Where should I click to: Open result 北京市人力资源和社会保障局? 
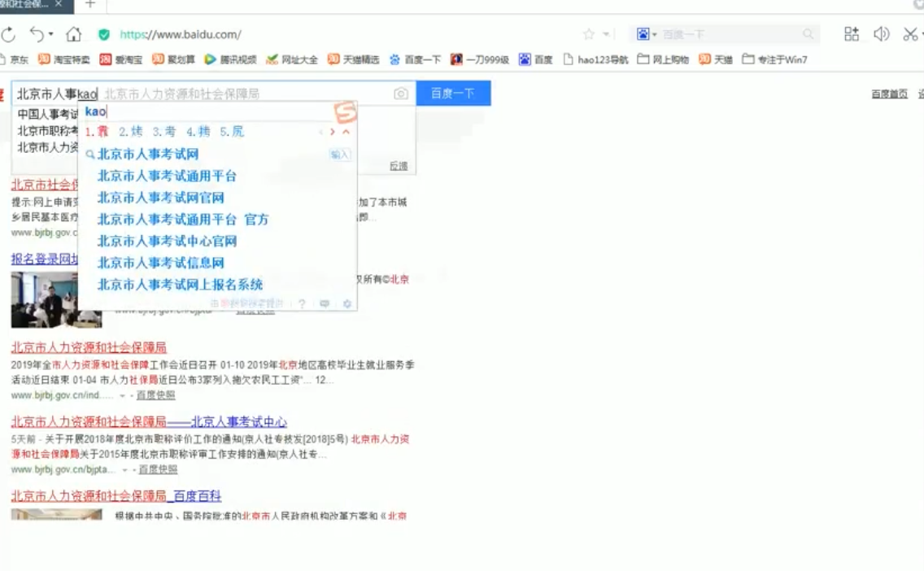pyautogui.click(x=89, y=347)
